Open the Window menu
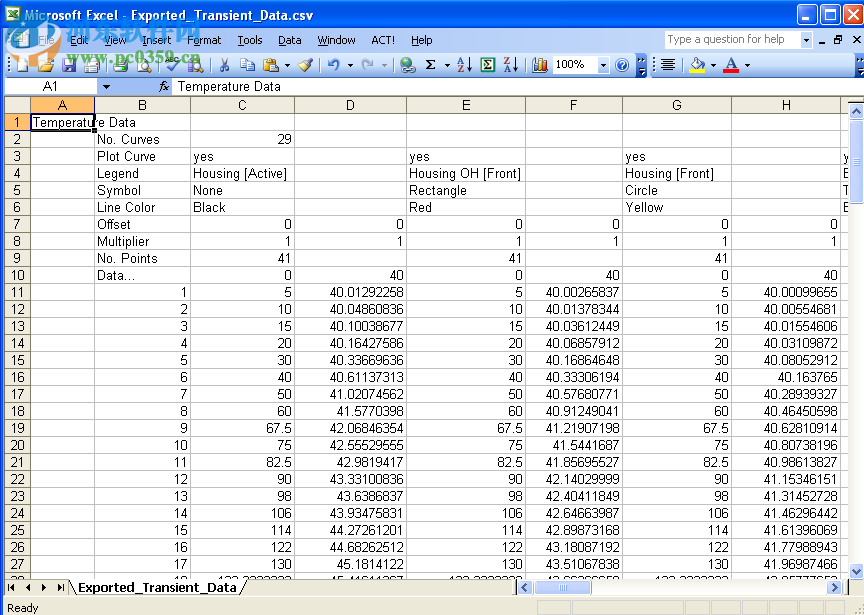Image resolution: width=864 pixels, height=615 pixels. 336,40
